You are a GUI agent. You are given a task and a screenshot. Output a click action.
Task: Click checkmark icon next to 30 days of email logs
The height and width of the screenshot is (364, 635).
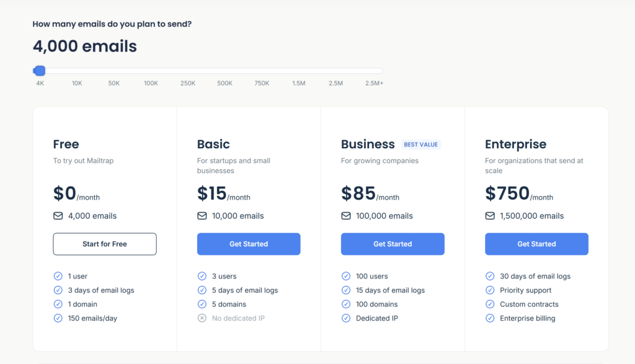[x=490, y=276]
